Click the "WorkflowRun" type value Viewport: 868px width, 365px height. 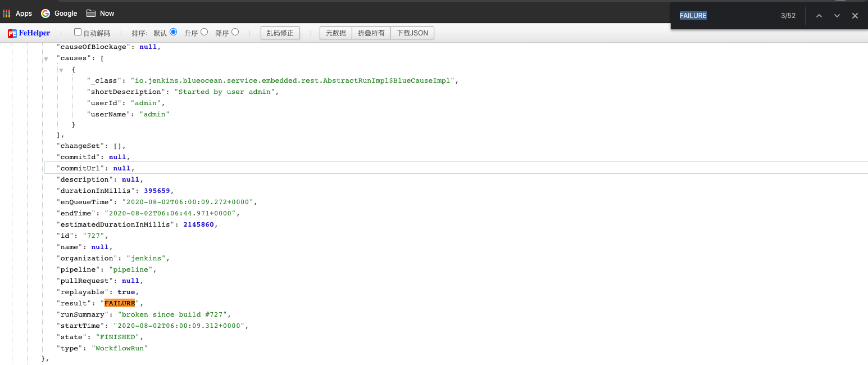[120, 348]
